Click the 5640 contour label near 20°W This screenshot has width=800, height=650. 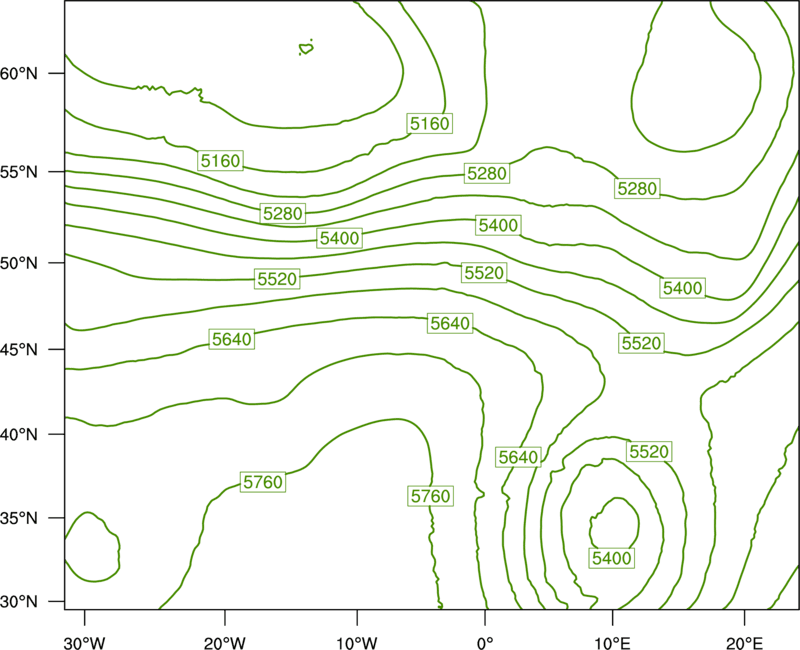[x=232, y=339]
